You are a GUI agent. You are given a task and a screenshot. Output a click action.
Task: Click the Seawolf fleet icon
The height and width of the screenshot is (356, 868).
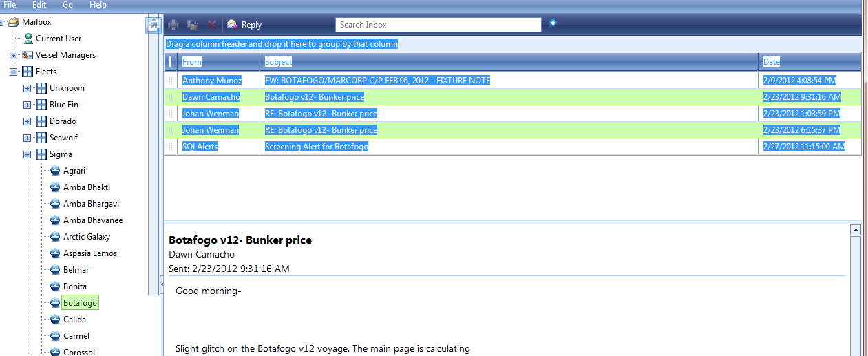[41, 138]
